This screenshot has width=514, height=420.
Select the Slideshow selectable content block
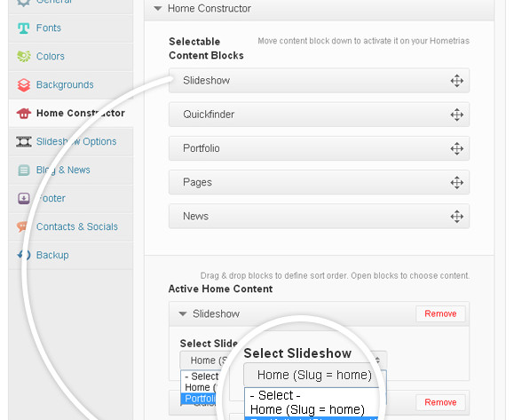tap(319, 81)
